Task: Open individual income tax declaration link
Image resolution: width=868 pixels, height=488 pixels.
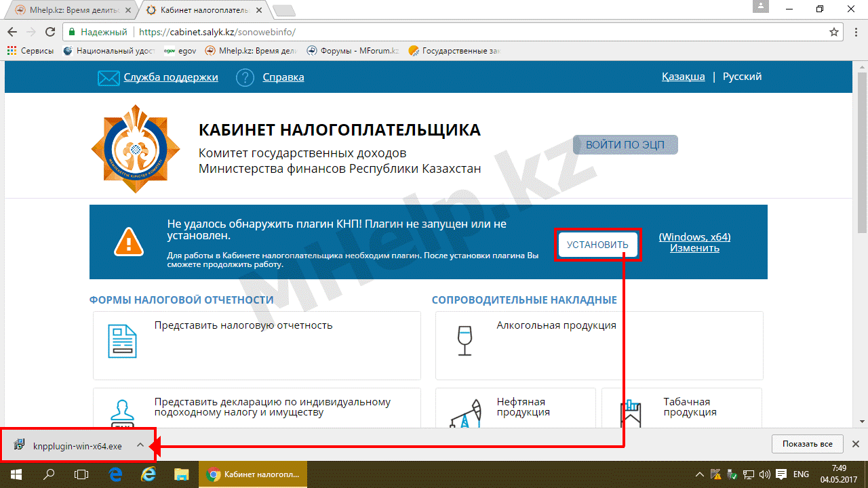Action: pyautogui.click(x=273, y=407)
